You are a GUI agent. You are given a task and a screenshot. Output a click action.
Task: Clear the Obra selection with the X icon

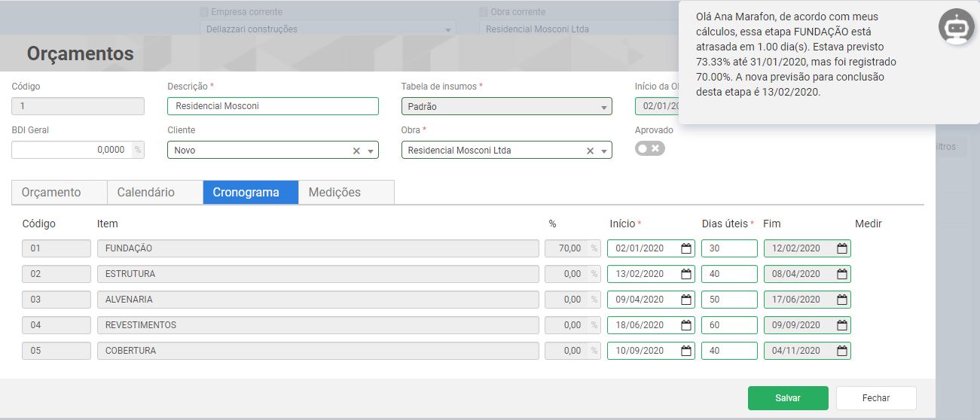click(591, 151)
